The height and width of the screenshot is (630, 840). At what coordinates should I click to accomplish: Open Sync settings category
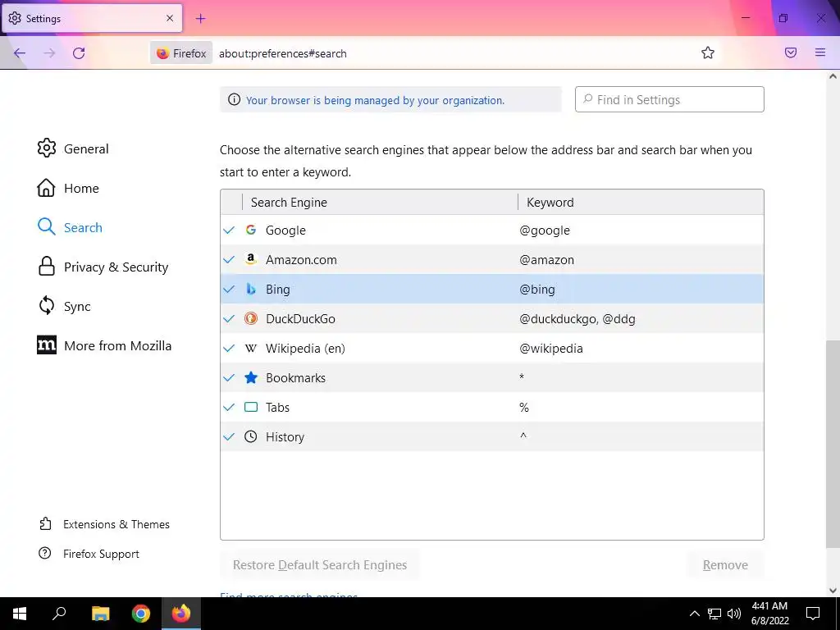tap(64, 306)
